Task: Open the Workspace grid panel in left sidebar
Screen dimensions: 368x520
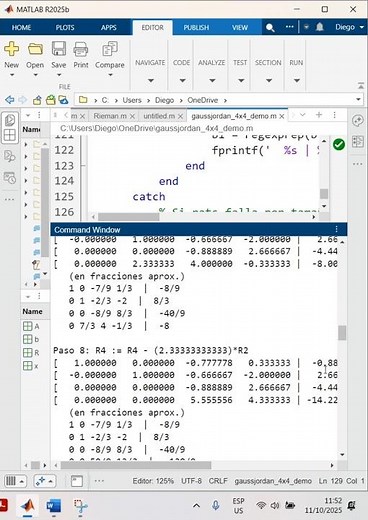Action: pos(9,135)
